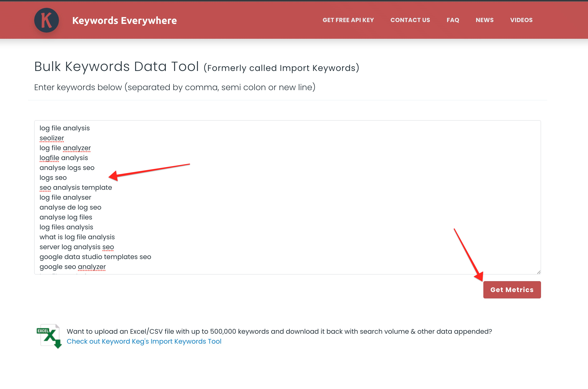Open the News section
The width and height of the screenshot is (588, 389).
(484, 20)
